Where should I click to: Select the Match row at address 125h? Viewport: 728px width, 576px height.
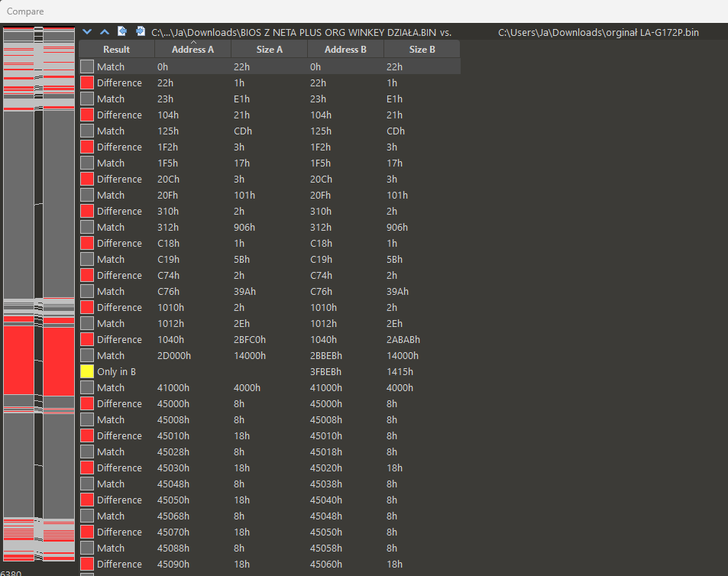(x=270, y=131)
